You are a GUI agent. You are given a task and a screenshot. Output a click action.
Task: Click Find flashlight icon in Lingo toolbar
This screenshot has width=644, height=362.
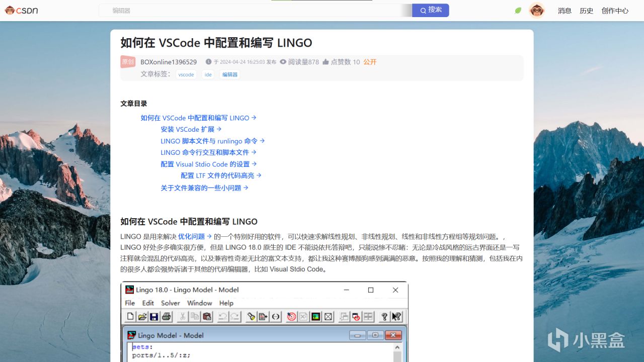coord(251,316)
